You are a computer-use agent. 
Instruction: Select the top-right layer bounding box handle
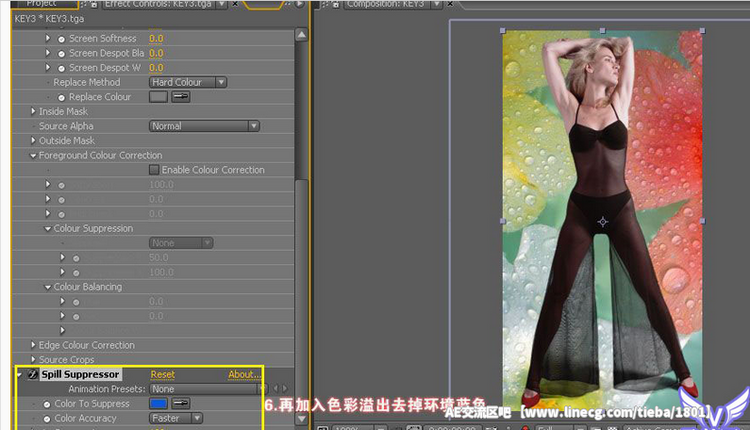(702, 31)
